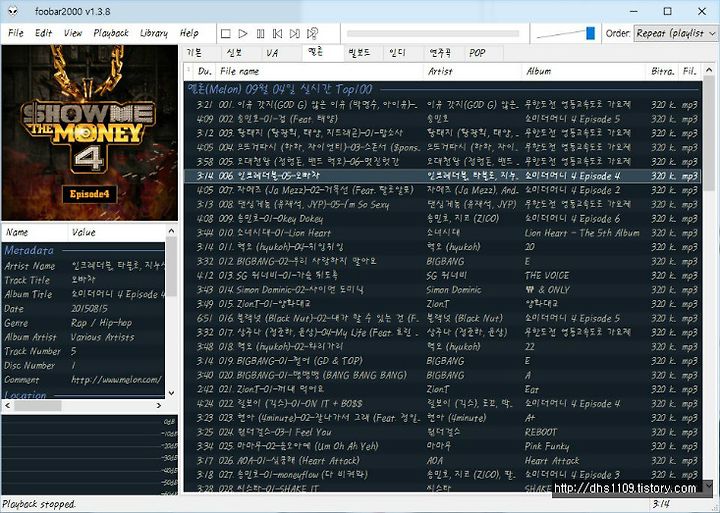The height and width of the screenshot is (513, 720).
Task: Click the properties horizontal scroll right arrow
Action: tap(159, 406)
